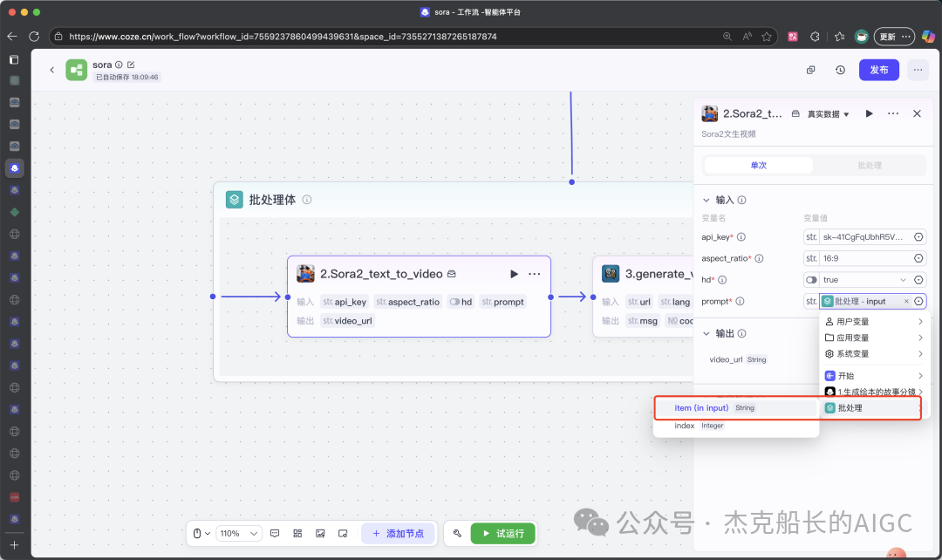942x560 pixels.
Task: Expand 应用变量 in the variable menu
Action: (874, 338)
